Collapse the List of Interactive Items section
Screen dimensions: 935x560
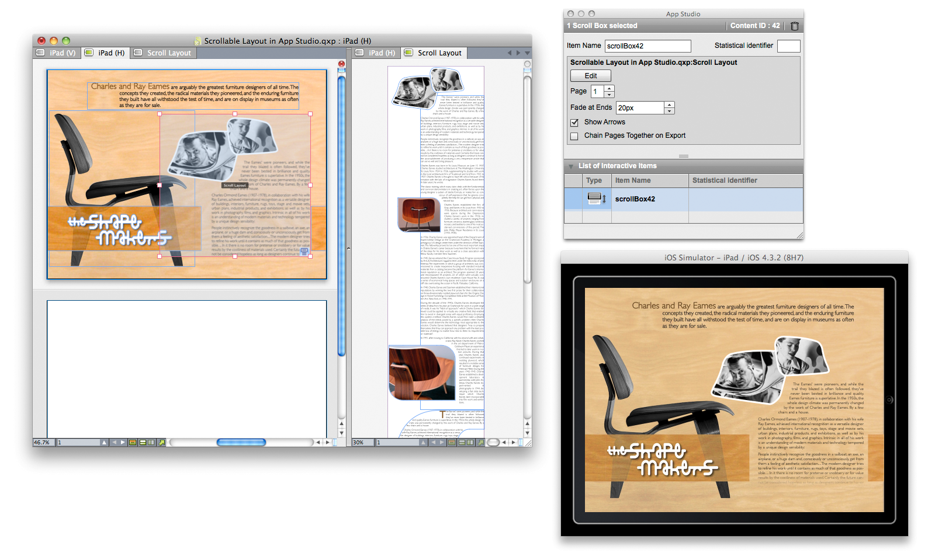tap(570, 166)
